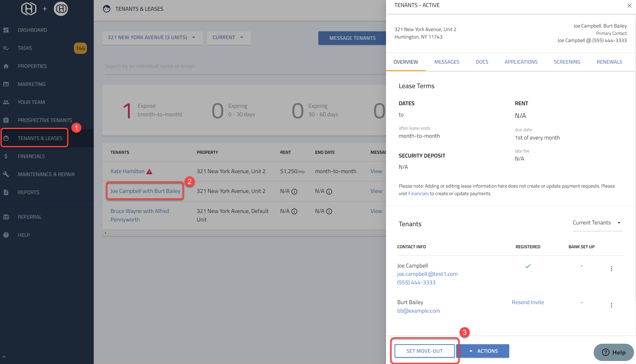Open Tasks via its checklist icon
Image resolution: width=636 pixels, height=364 pixels.
(x=6, y=48)
